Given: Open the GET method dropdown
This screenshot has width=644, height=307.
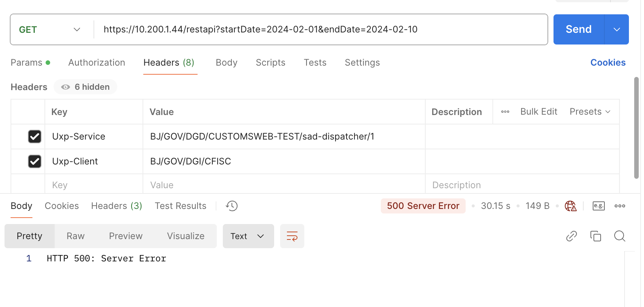Looking at the screenshot, I should 50,30.
